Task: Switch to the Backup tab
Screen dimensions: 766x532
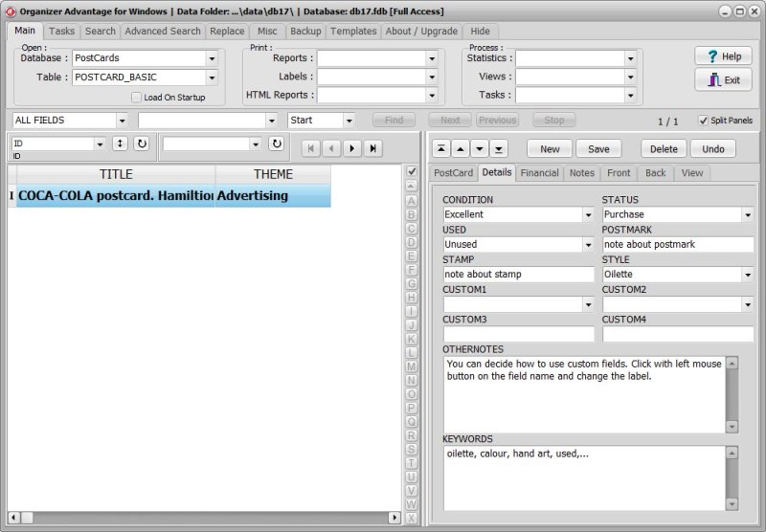Action: 305,32
